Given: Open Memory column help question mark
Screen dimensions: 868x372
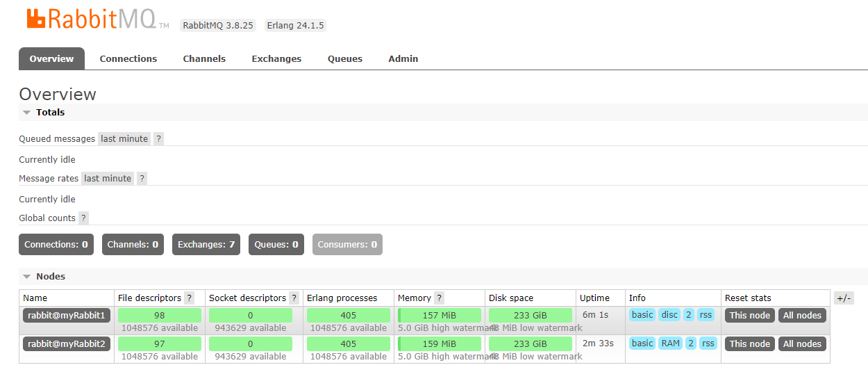Looking at the screenshot, I should pos(439,298).
